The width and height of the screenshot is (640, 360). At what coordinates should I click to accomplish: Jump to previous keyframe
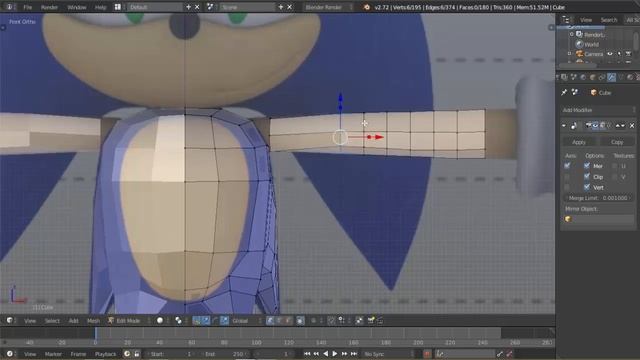tap(316, 354)
